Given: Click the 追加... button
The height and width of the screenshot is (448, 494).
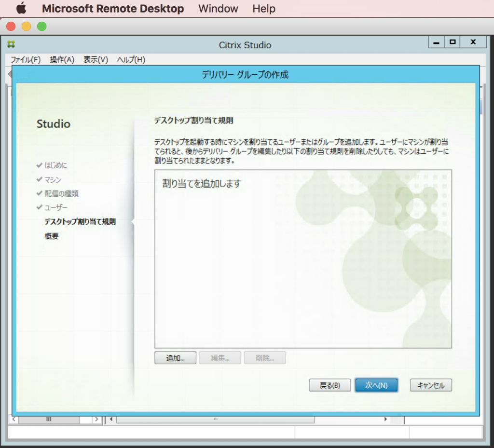Looking at the screenshot, I should pyautogui.click(x=175, y=358).
